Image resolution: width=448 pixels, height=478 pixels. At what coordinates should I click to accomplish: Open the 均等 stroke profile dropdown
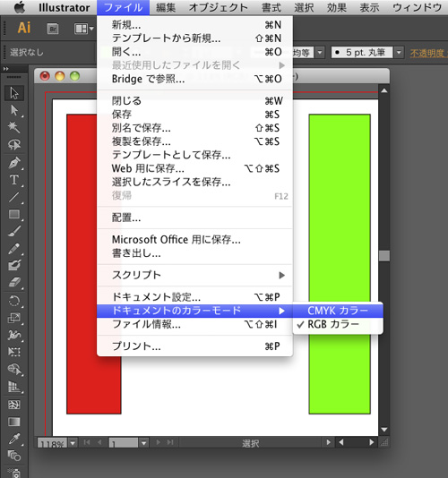[x=319, y=53]
